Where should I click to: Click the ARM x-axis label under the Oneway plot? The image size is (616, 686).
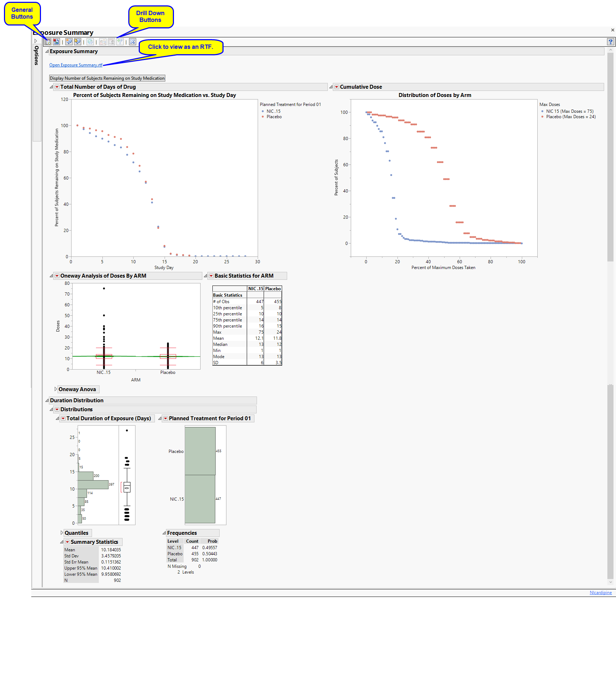[x=136, y=380]
